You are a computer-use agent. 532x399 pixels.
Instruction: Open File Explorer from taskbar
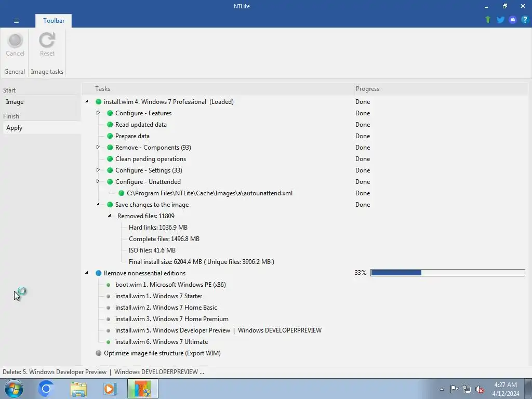tap(78, 389)
